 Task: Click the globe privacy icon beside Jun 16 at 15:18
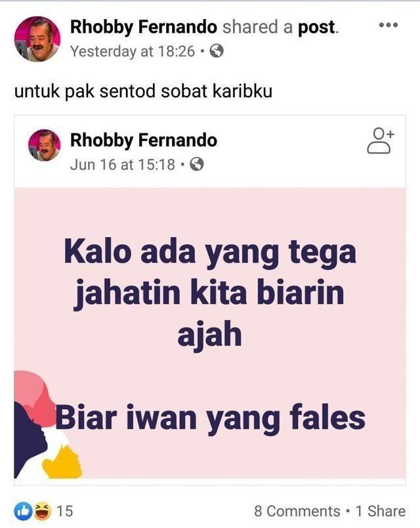[x=197, y=164]
